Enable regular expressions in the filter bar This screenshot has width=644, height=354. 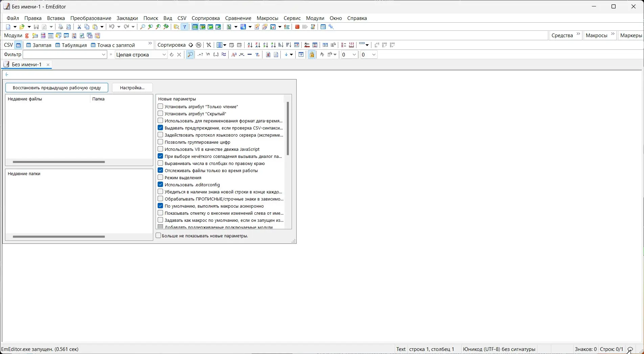(200, 54)
